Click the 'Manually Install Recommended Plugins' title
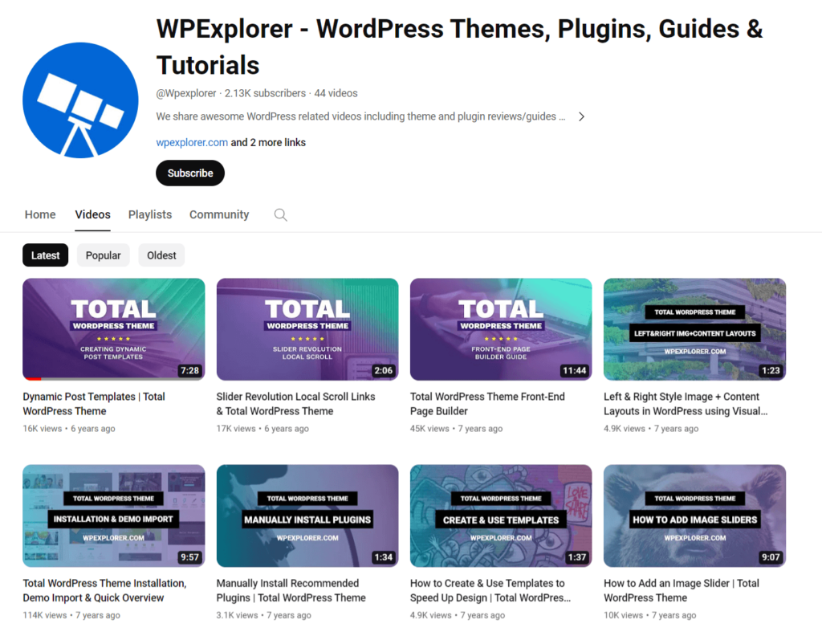This screenshot has width=822, height=644. pyautogui.click(x=291, y=590)
